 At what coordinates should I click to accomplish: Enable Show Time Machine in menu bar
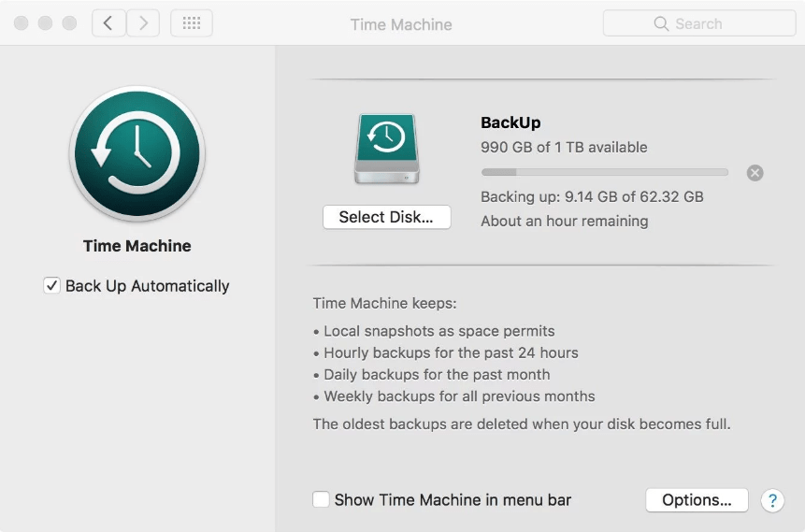pyautogui.click(x=321, y=499)
